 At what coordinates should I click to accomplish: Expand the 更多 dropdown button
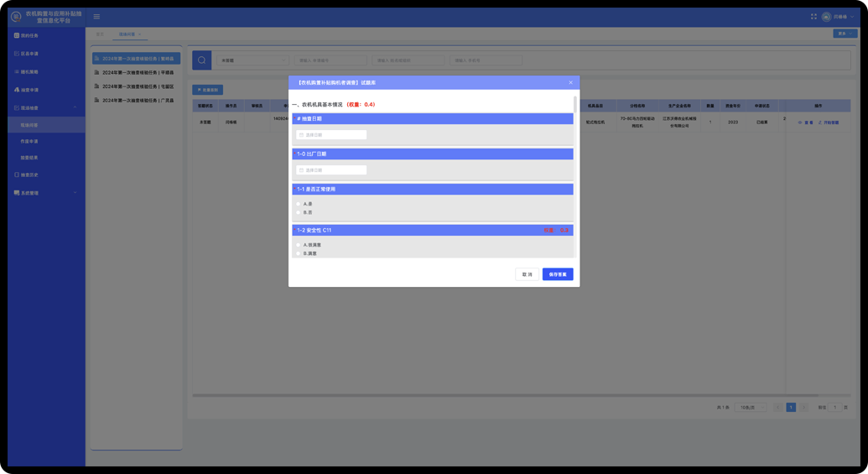tap(845, 34)
